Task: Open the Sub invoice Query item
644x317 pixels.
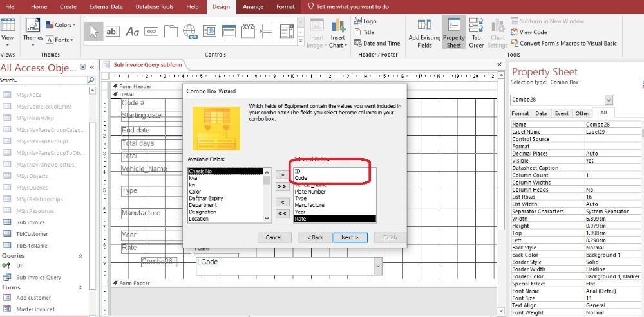Action: tap(38, 277)
